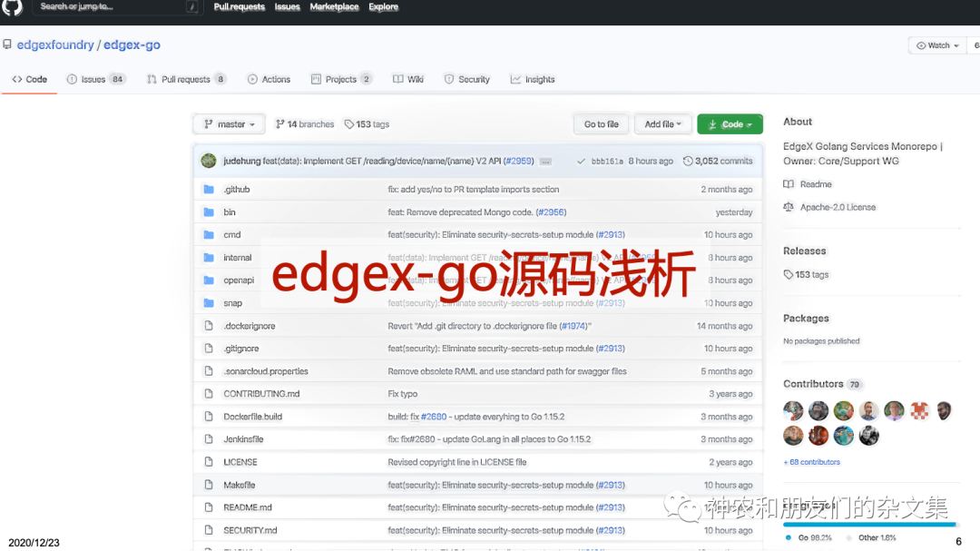Open the + 68 contributors link
This screenshot has width=980, height=551.
pos(811,462)
